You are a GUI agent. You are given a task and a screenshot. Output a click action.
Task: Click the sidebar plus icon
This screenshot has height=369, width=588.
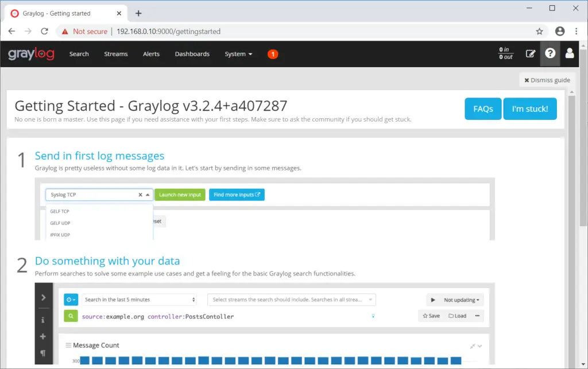(x=44, y=337)
